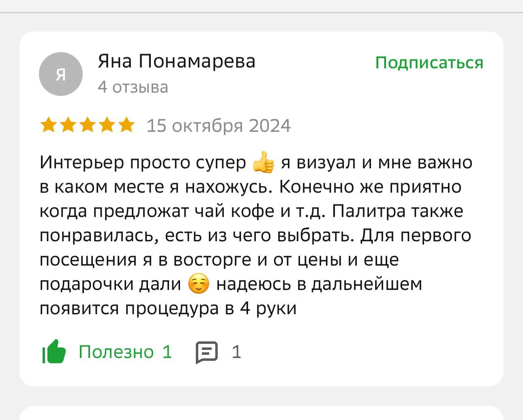Click the review date 15 октября 2024
The image size is (523, 420).
pos(219,126)
